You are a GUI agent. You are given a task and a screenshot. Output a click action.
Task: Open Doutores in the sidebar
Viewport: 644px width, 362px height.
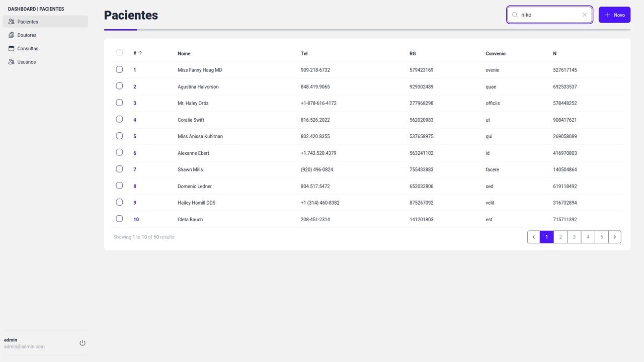(x=45, y=35)
